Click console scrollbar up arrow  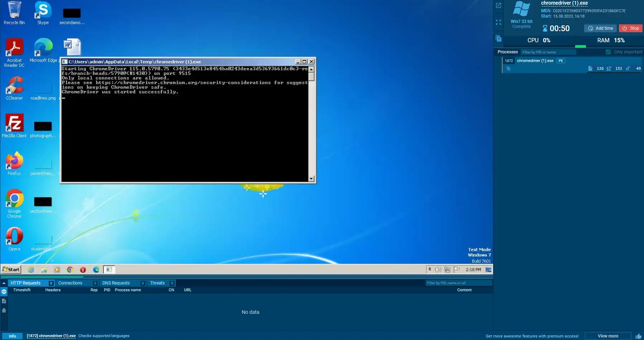click(x=311, y=69)
